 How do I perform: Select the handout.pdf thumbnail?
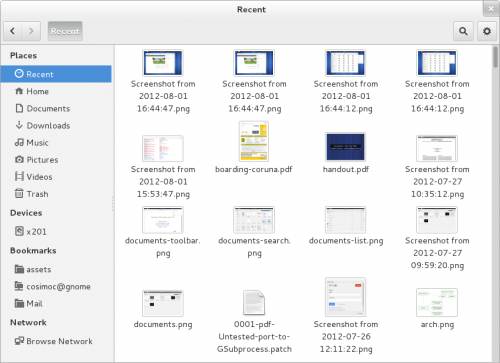point(345,147)
